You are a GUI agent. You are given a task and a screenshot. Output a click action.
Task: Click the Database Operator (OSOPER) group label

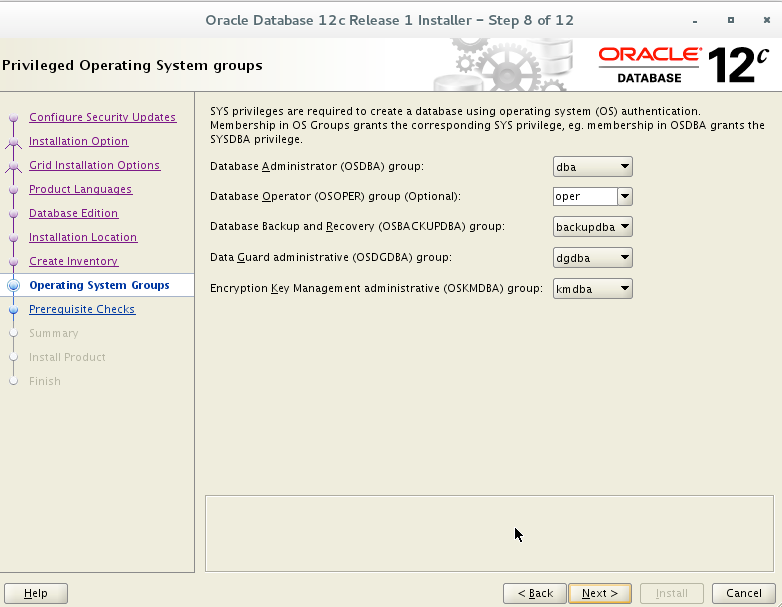click(x=335, y=196)
